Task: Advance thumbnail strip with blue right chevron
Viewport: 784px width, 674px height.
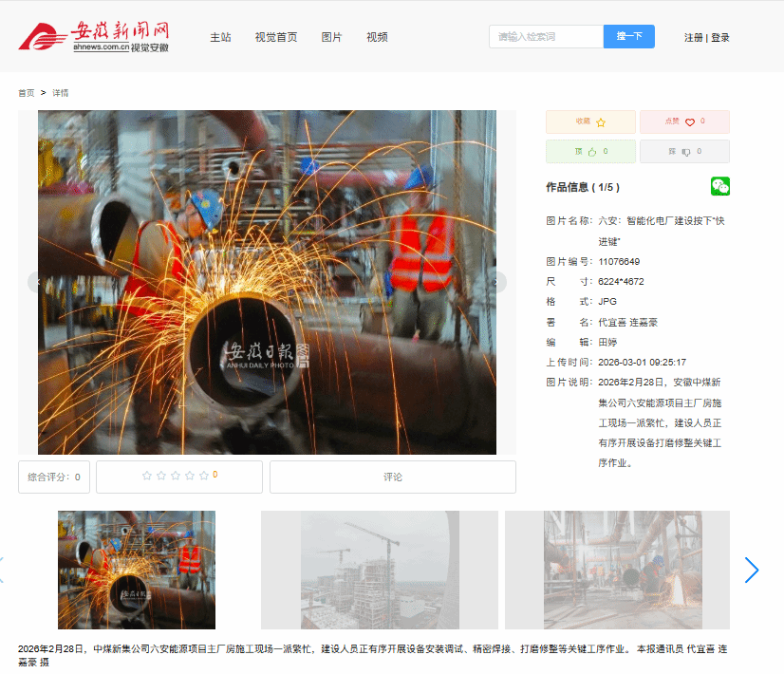Action: [x=752, y=570]
